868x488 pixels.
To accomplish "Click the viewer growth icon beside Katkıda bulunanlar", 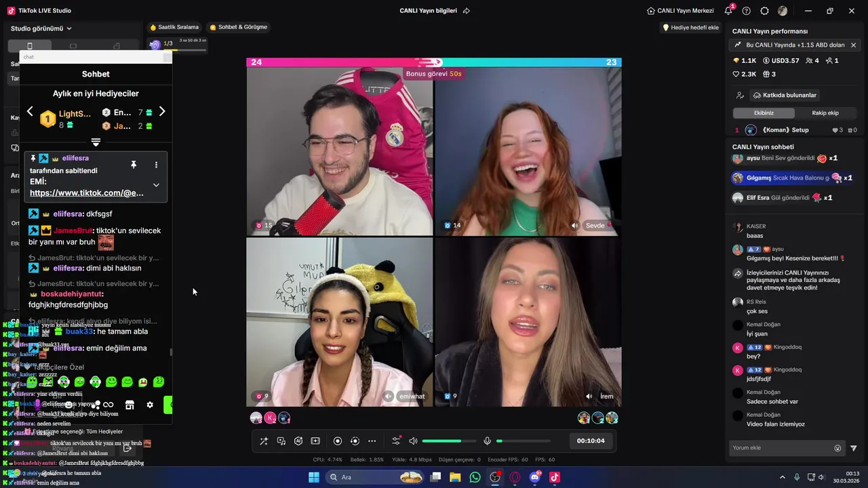I will tap(740, 96).
